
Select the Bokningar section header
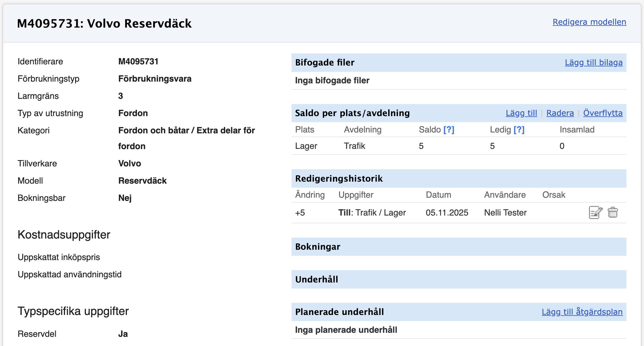pos(318,247)
